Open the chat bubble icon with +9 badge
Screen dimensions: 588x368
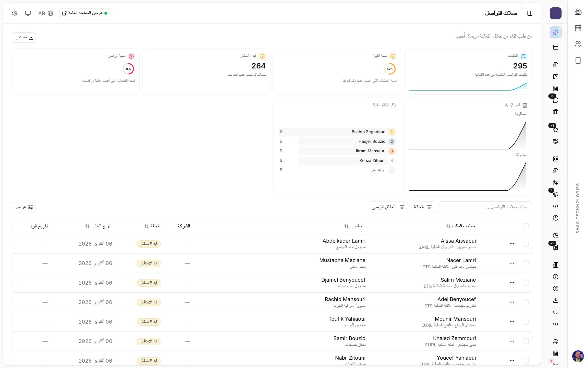pos(555,100)
